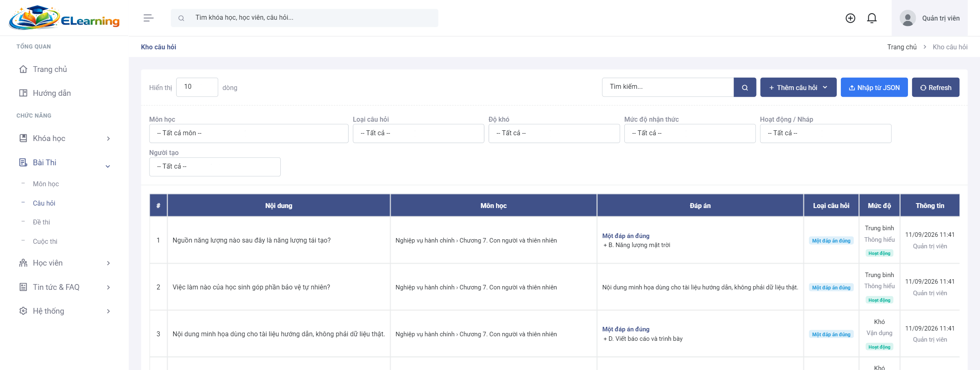Expand the Khóa học sidebar menu

tap(64, 139)
